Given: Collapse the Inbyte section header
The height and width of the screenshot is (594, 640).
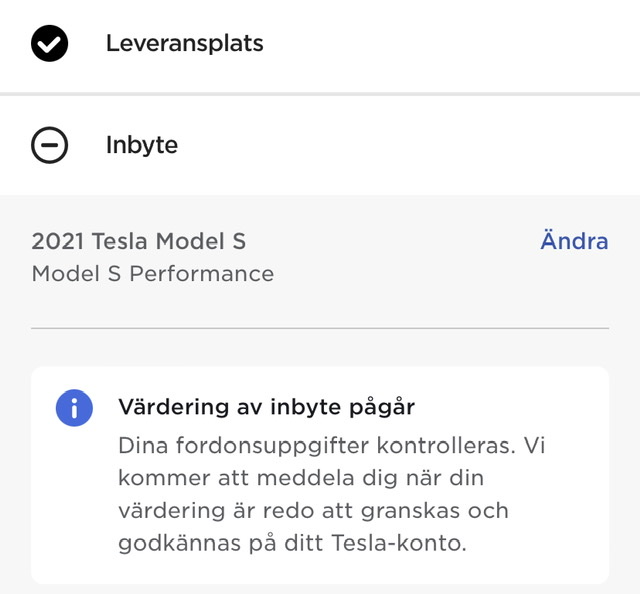Looking at the screenshot, I should tap(320, 145).
